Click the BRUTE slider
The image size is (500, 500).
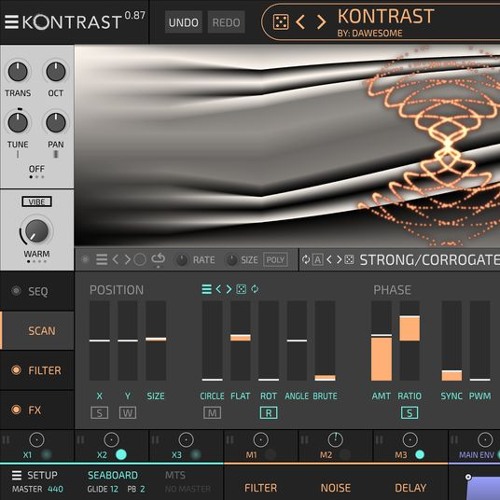(325, 341)
